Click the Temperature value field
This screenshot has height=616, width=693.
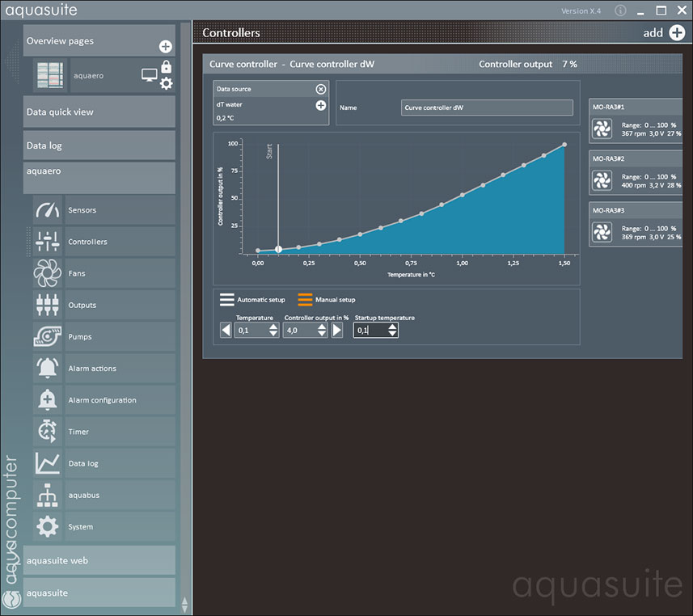[x=251, y=330]
